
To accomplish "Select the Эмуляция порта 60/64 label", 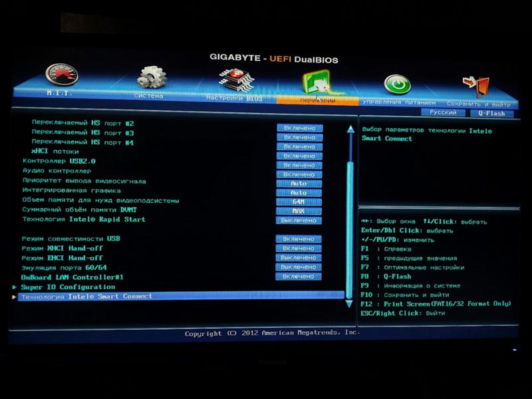I will [x=64, y=268].
